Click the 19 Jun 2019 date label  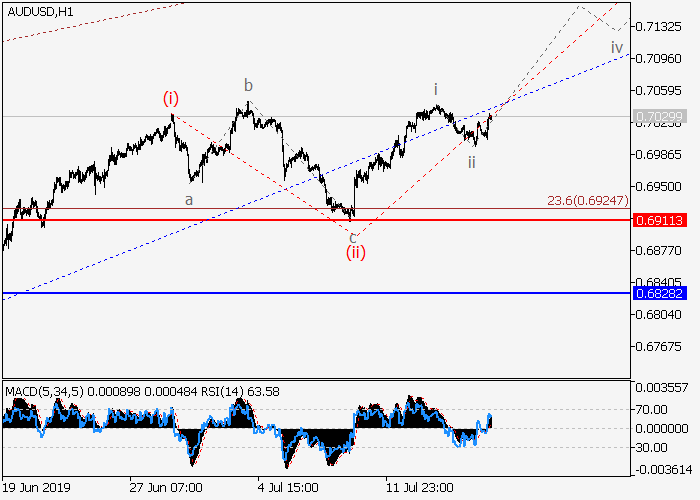(x=36, y=489)
